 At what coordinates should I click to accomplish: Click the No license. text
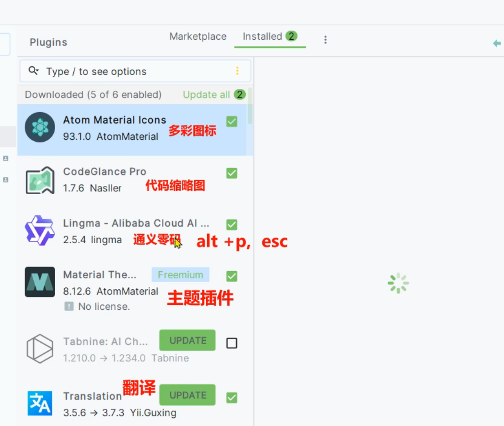(x=104, y=307)
